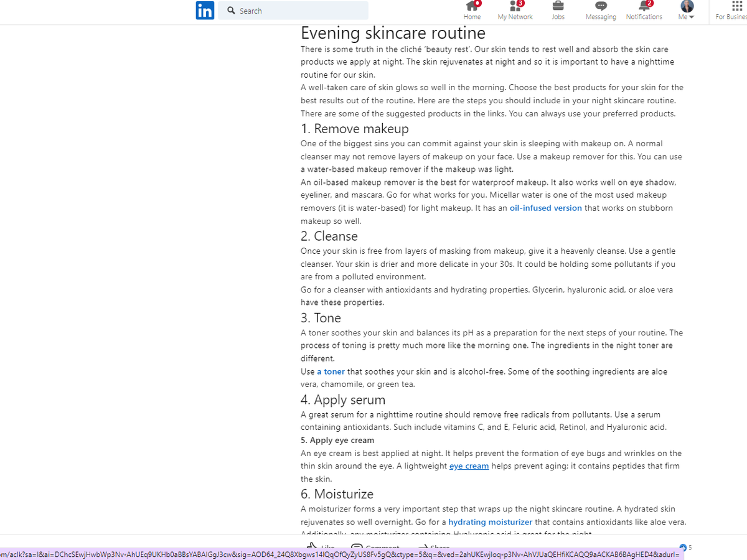The width and height of the screenshot is (747, 560).
Task: Expand the Me dropdown arrow
Action: (691, 17)
